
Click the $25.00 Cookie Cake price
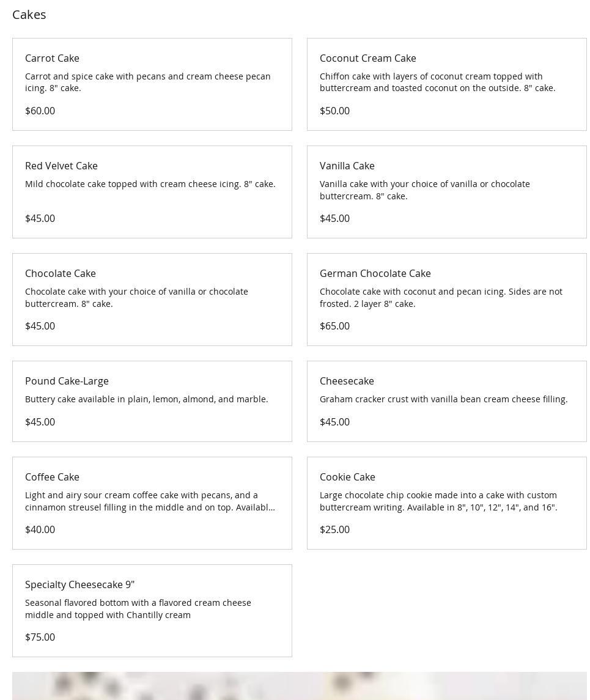coord(334,529)
